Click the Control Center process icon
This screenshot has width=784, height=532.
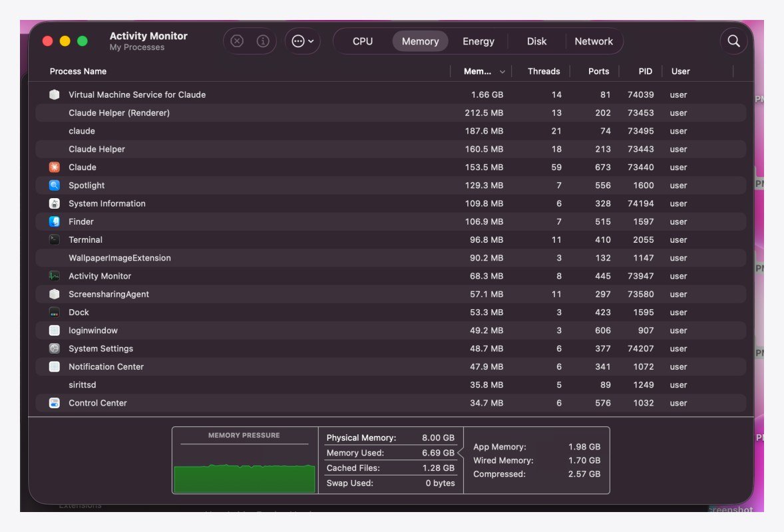tap(55, 402)
